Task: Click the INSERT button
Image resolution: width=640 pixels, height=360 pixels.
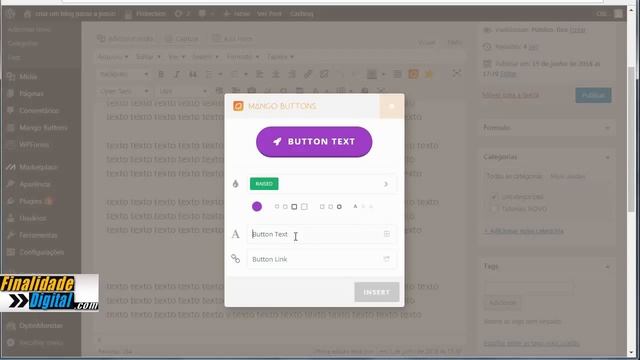Action: (377, 292)
